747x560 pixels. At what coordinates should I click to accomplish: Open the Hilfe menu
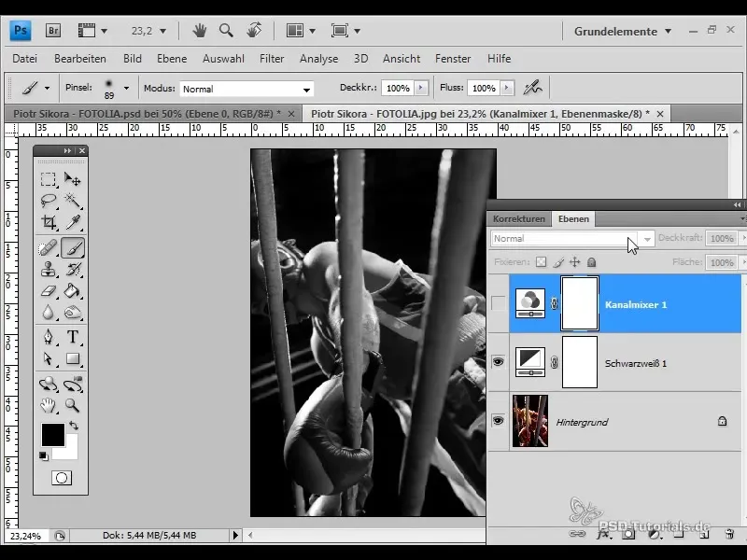point(499,59)
